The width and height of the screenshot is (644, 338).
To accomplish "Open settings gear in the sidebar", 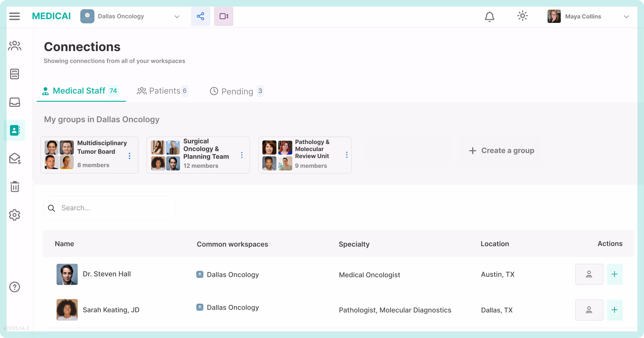I will tap(15, 215).
